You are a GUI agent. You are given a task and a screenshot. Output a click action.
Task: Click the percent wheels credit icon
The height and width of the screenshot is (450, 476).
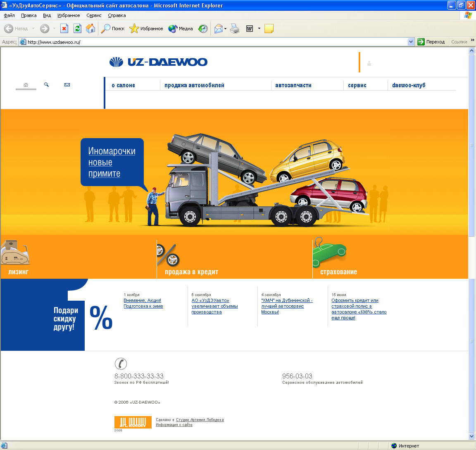(169, 255)
